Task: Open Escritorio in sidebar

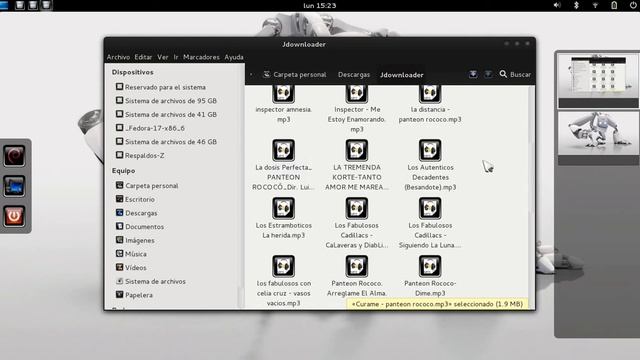Action: (x=135, y=199)
